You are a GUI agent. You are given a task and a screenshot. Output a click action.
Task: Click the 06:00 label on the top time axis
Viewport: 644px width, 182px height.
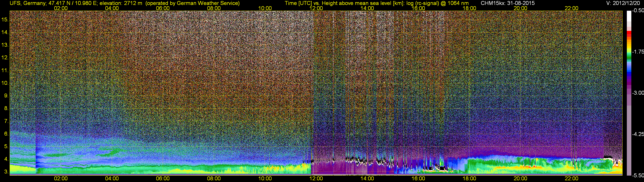163,8
